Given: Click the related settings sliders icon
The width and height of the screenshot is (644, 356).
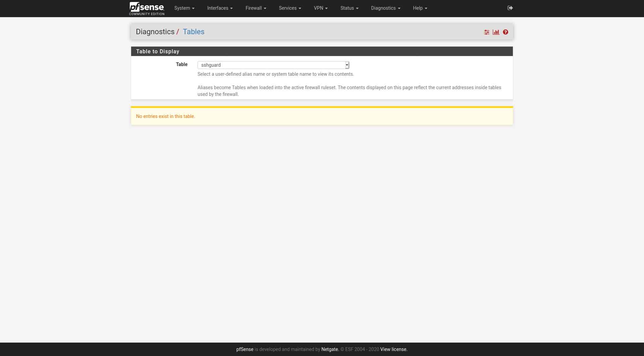Looking at the screenshot, I should [x=486, y=32].
